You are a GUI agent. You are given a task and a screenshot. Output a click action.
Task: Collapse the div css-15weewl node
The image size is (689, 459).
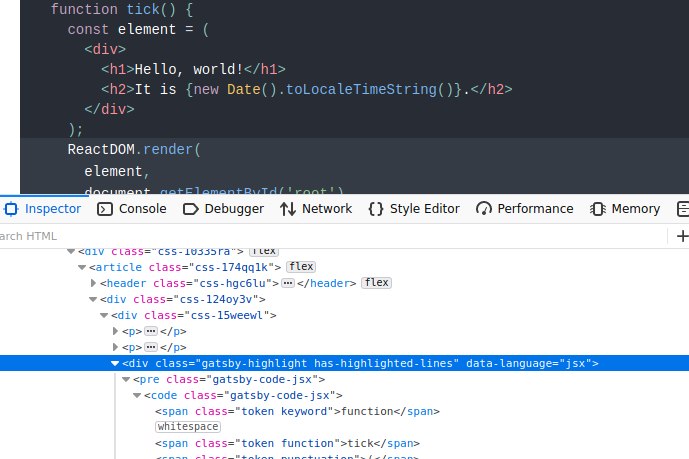point(104,315)
